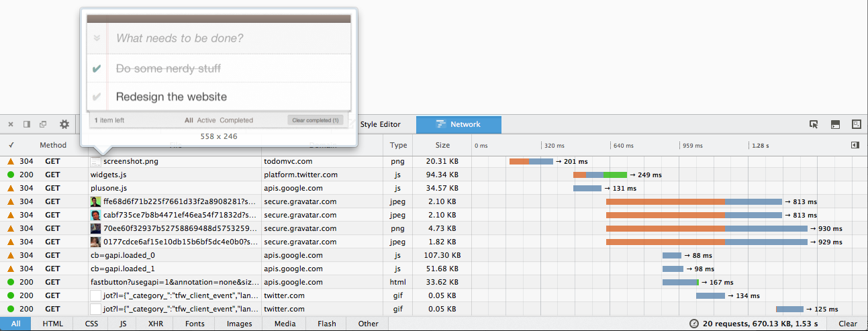Filter requests by JS
Viewport: 868px width, 331px height.
coord(123,324)
